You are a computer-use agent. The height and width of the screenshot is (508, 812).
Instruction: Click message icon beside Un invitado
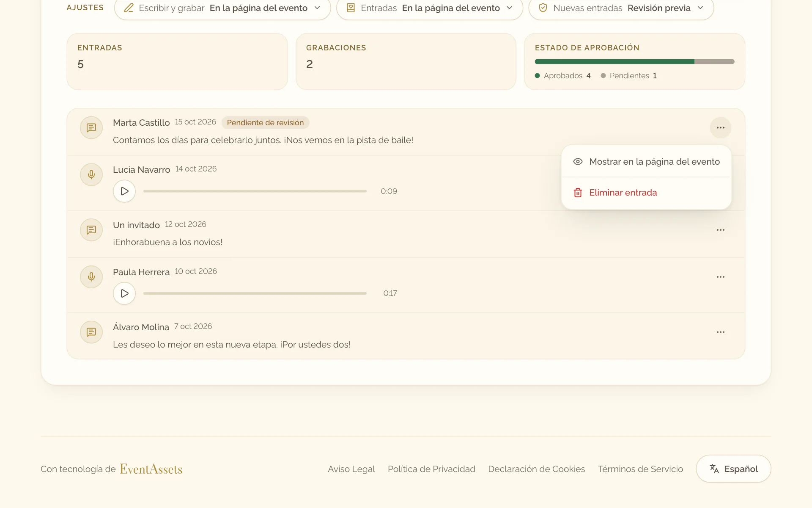[91, 230]
